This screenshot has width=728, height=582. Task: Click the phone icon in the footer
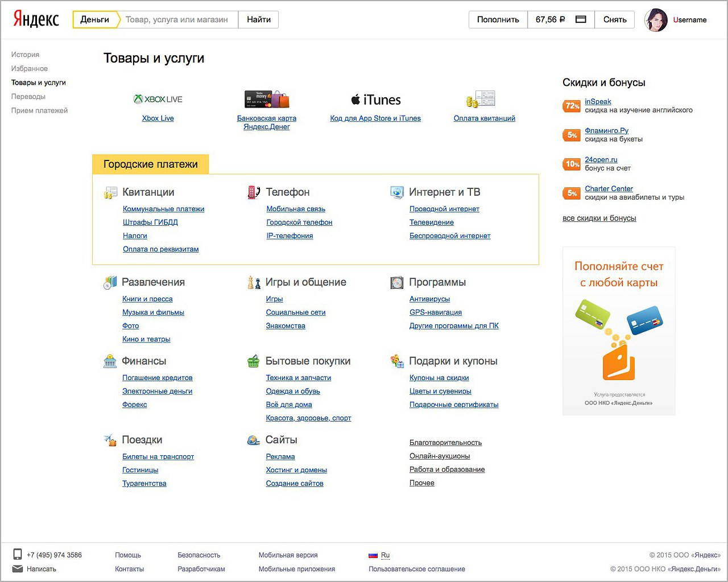click(18, 555)
